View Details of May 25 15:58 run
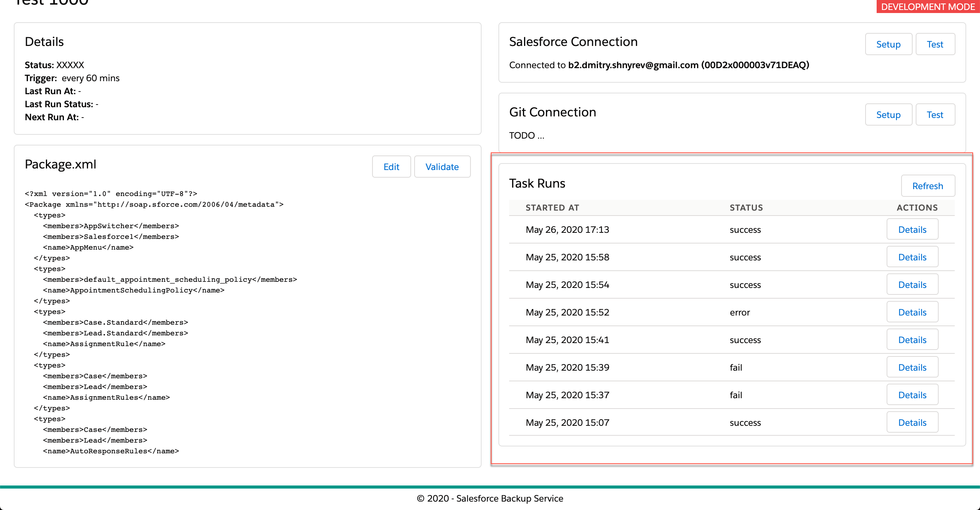 coord(912,257)
